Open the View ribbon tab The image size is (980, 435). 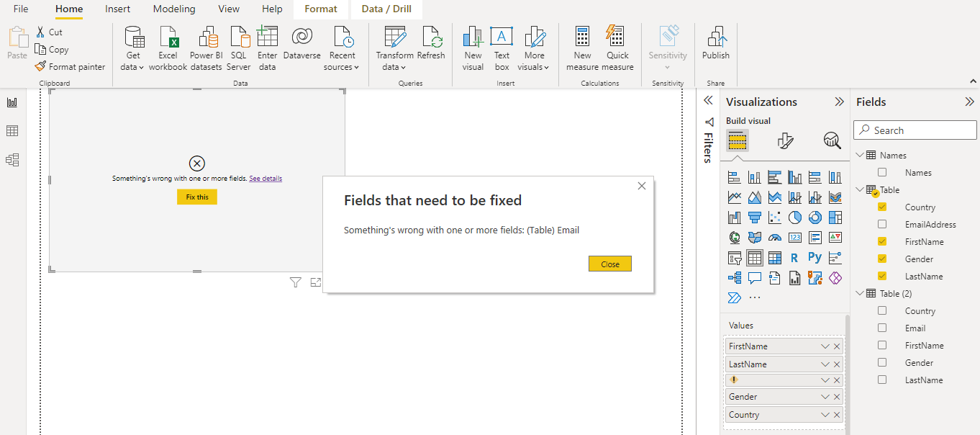click(x=229, y=9)
